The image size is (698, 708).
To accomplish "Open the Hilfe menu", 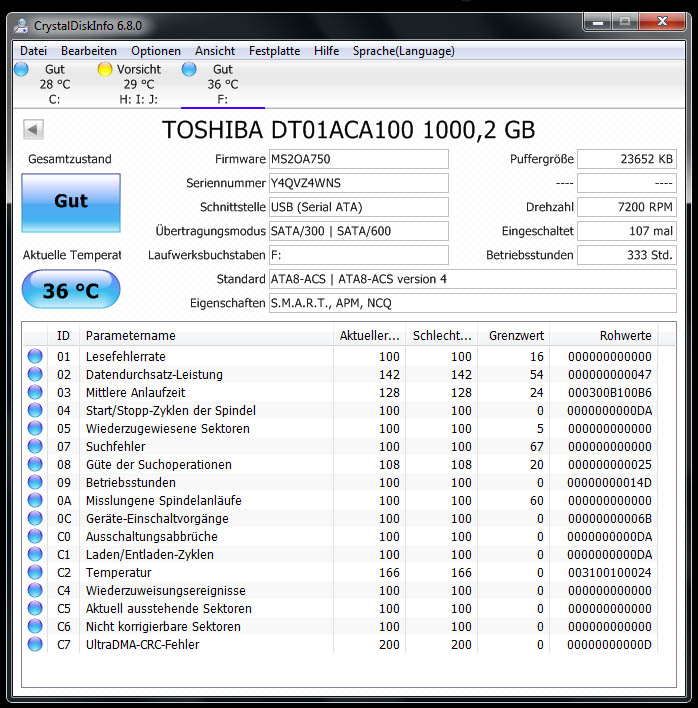I will pos(326,51).
